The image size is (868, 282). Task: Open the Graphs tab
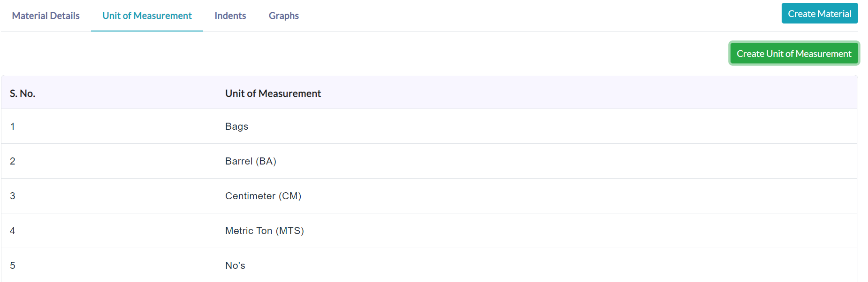[283, 16]
